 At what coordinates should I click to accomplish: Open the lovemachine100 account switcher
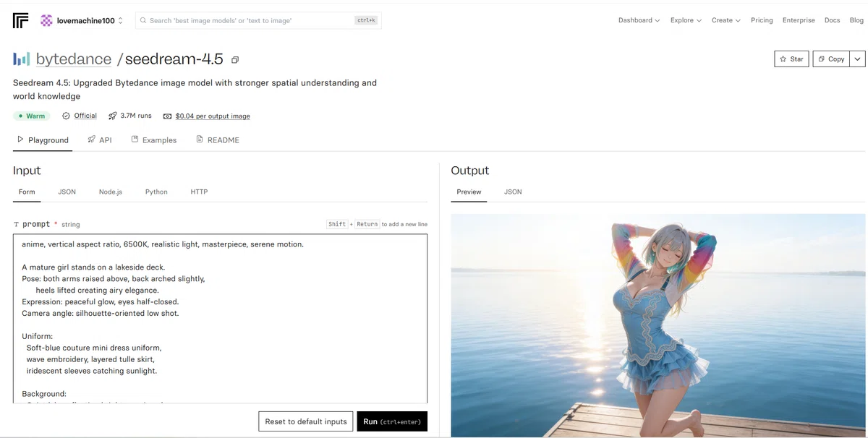(x=82, y=20)
